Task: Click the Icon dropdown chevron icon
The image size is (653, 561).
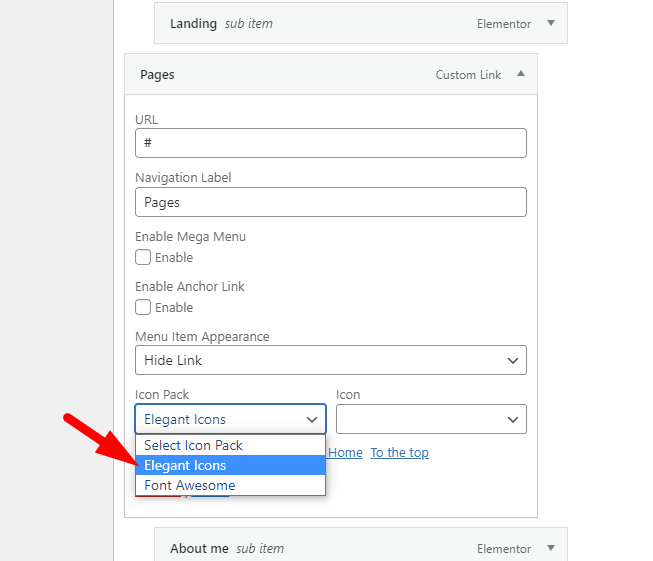Action: pyautogui.click(x=513, y=420)
